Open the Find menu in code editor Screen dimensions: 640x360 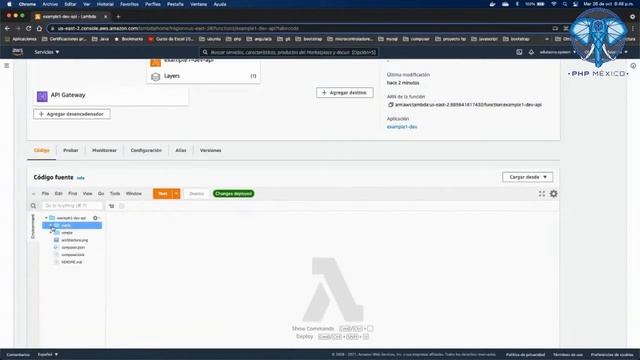(73, 193)
